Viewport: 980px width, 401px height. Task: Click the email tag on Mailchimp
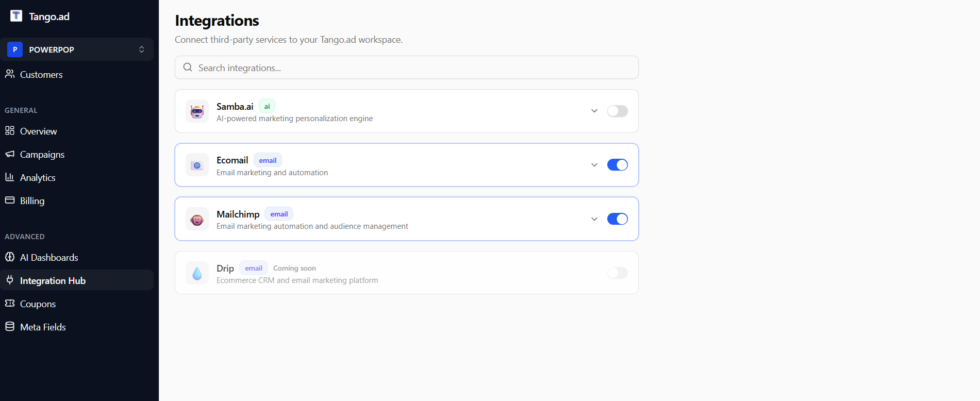pyautogui.click(x=279, y=214)
